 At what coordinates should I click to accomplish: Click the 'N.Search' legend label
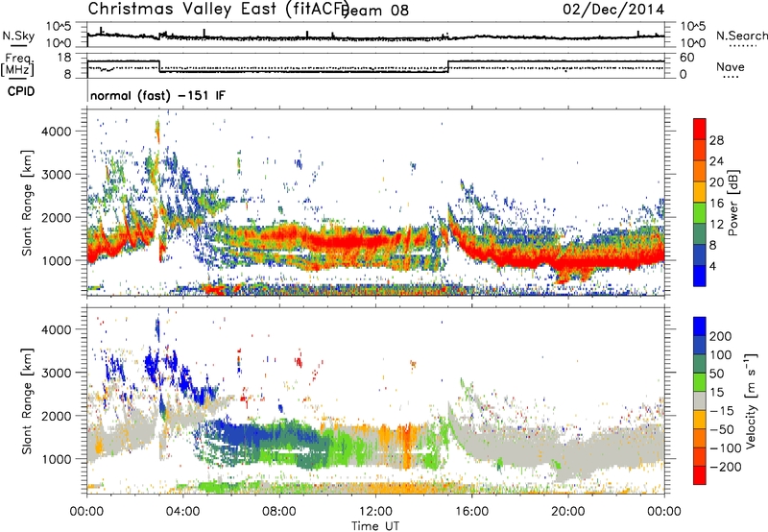(x=741, y=36)
